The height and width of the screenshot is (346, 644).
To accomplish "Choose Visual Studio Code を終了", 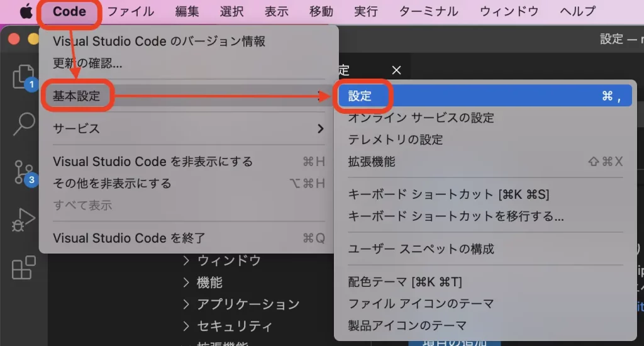I will pyautogui.click(x=189, y=238).
